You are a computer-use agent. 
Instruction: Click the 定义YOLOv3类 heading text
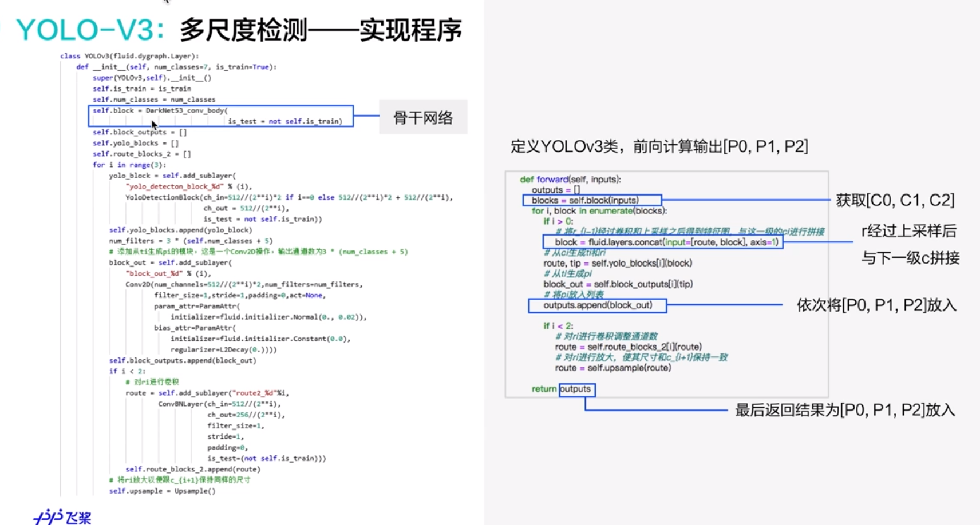[658, 146]
